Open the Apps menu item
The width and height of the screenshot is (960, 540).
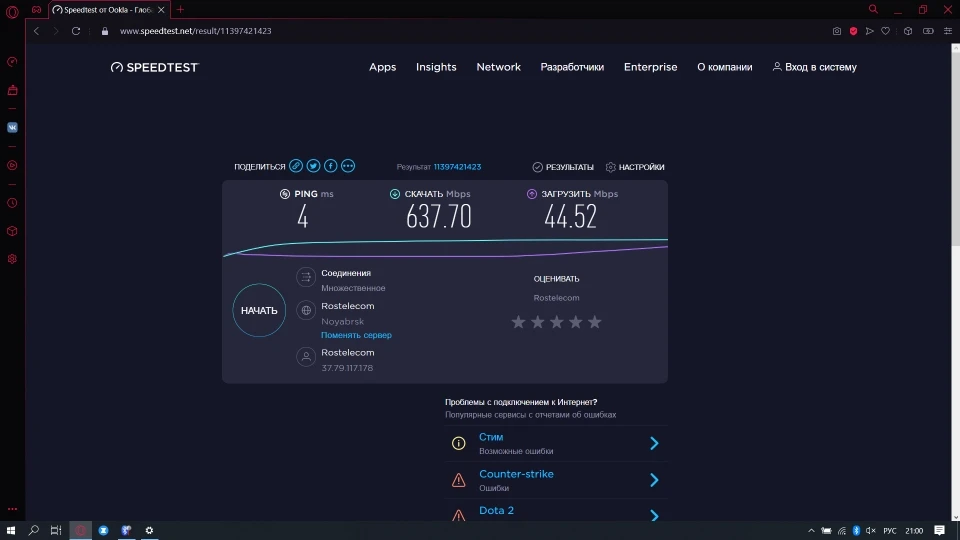pos(382,67)
